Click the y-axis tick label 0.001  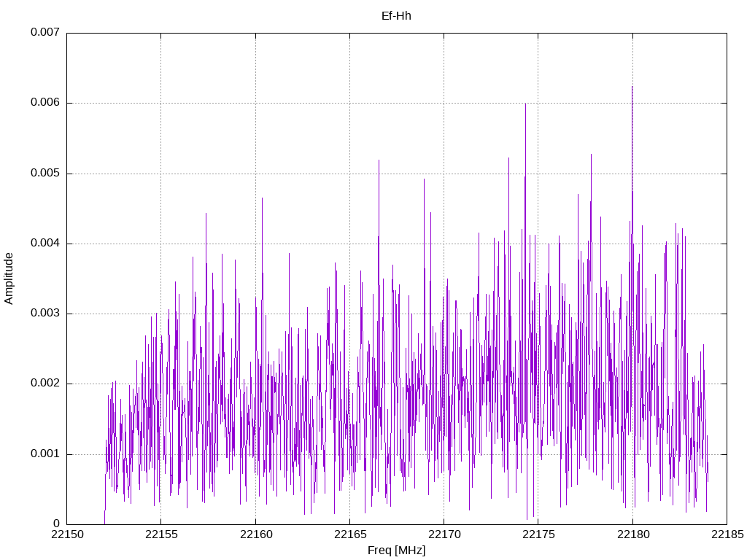pyautogui.click(x=45, y=454)
